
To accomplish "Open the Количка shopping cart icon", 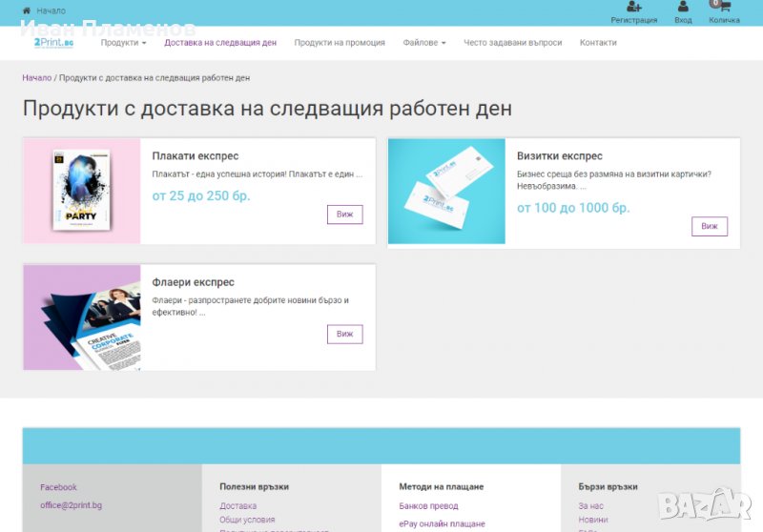I will [724, 8].
